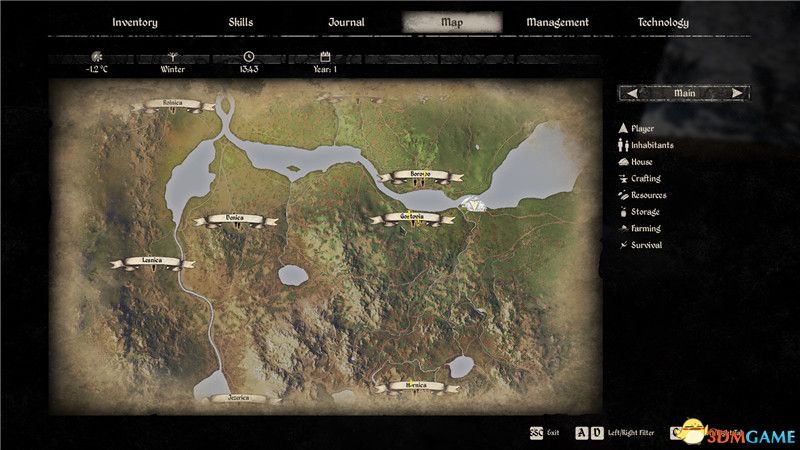Open the Technology tab

[663, 22]
